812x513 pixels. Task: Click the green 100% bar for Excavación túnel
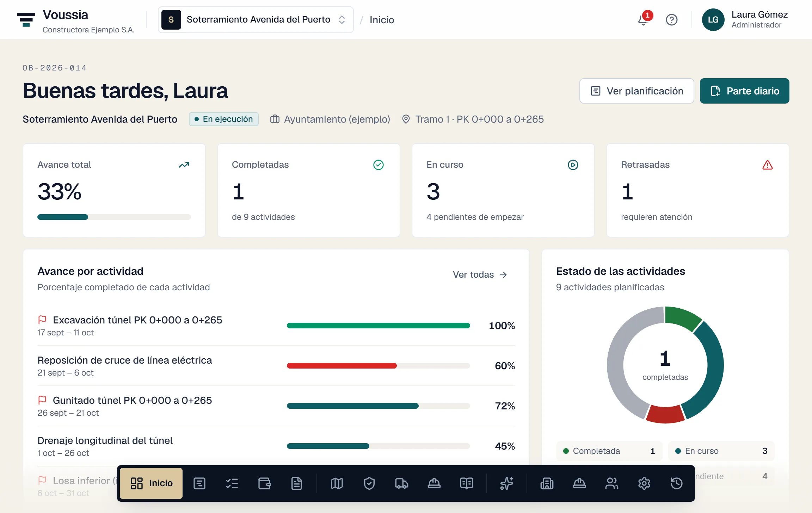tap(379, 326)
